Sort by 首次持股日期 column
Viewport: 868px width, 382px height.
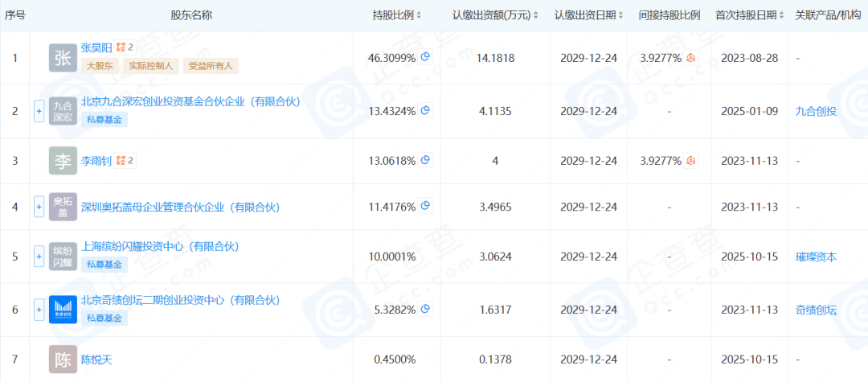tap(781, 15)
